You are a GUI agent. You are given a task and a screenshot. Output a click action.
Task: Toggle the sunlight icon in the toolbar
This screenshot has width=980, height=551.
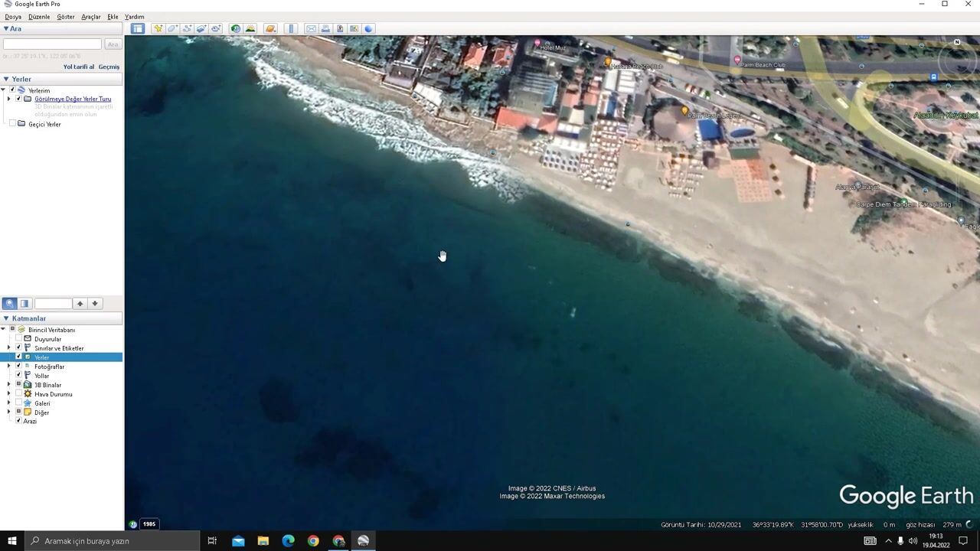(250, 29)
